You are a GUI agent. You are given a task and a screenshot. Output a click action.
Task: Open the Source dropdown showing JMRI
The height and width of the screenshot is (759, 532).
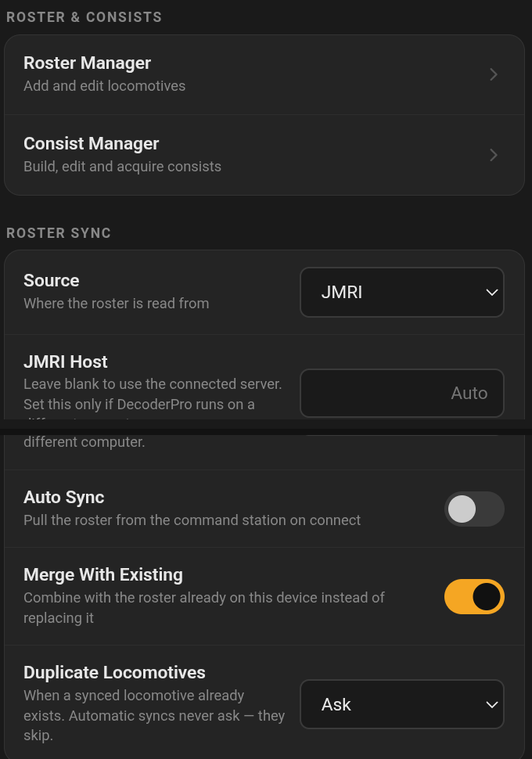(402, 293)
